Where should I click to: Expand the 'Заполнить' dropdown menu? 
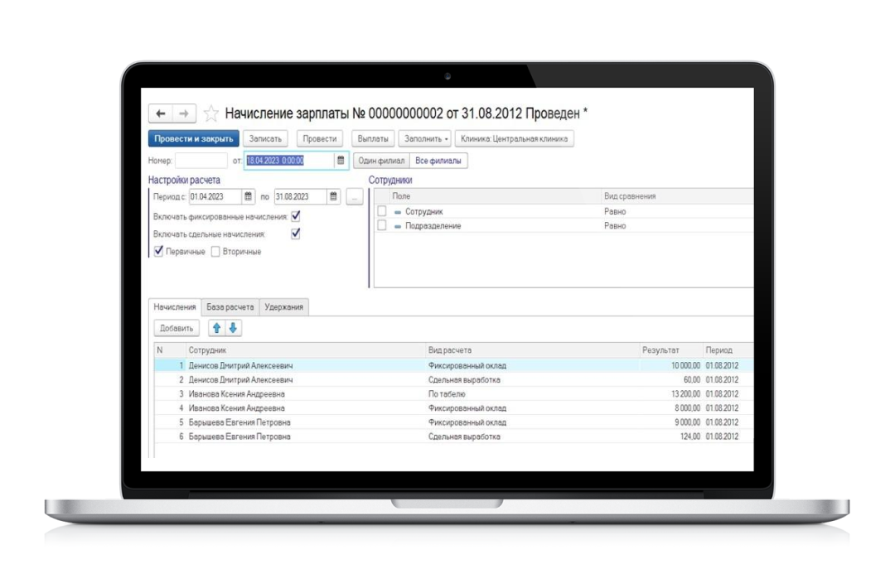(427, 139)
